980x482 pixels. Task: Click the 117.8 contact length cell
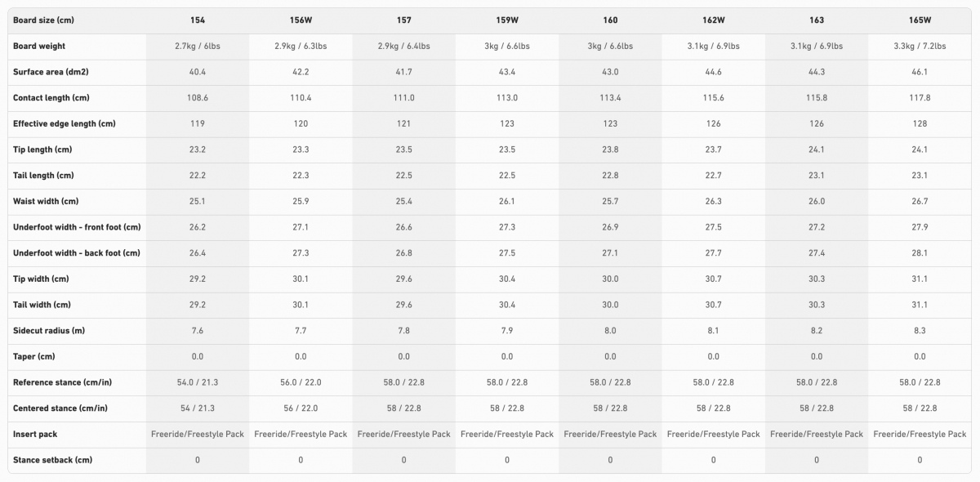(920, 98)
